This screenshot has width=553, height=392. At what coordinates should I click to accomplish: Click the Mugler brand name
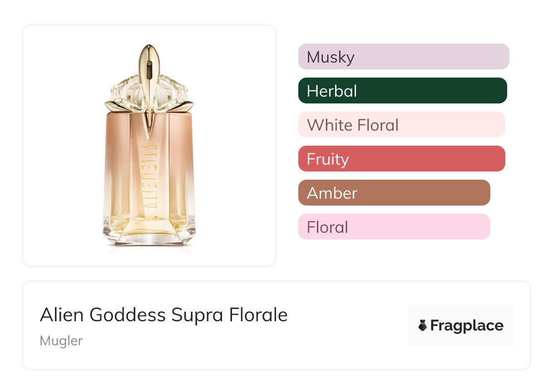(61, 341)
